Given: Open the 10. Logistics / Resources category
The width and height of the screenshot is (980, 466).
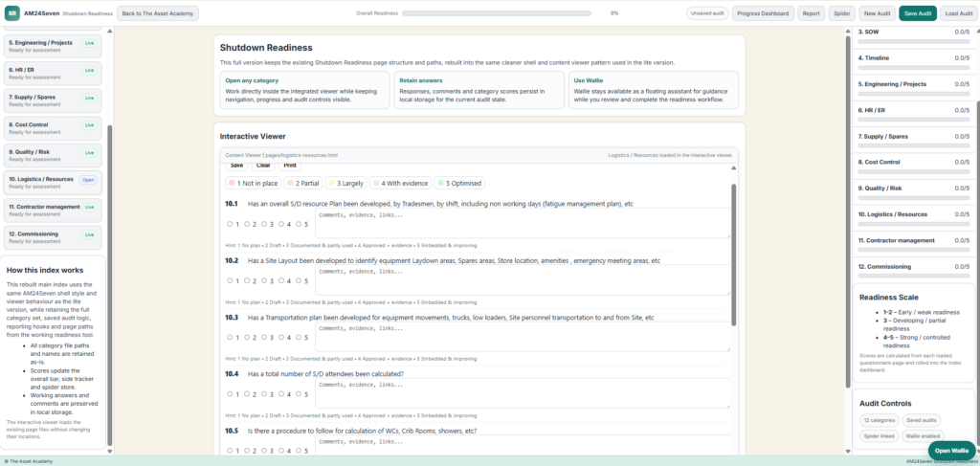Looking at the screenshot, I should click(x=55, y=182).
